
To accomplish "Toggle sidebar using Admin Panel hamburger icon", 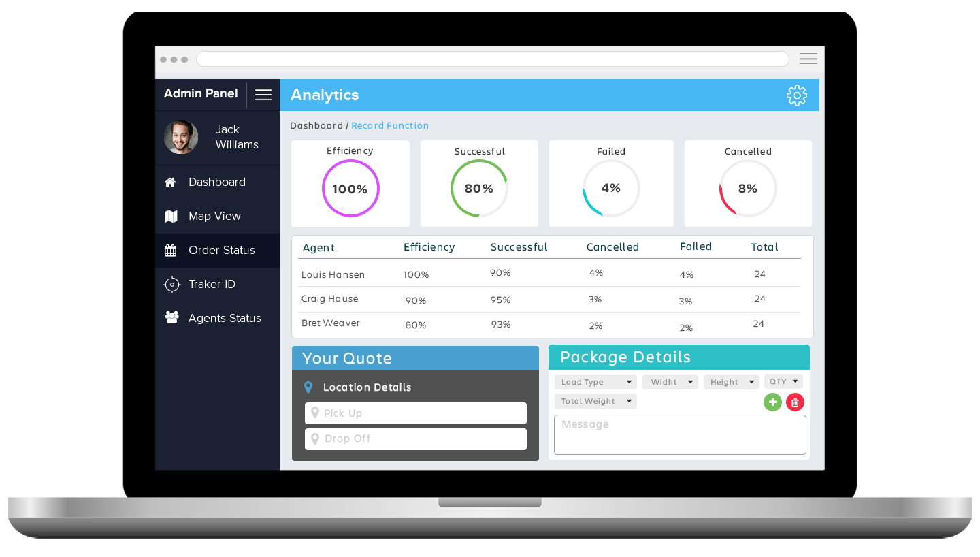I will pyautogui.click(x=263, y=95).
